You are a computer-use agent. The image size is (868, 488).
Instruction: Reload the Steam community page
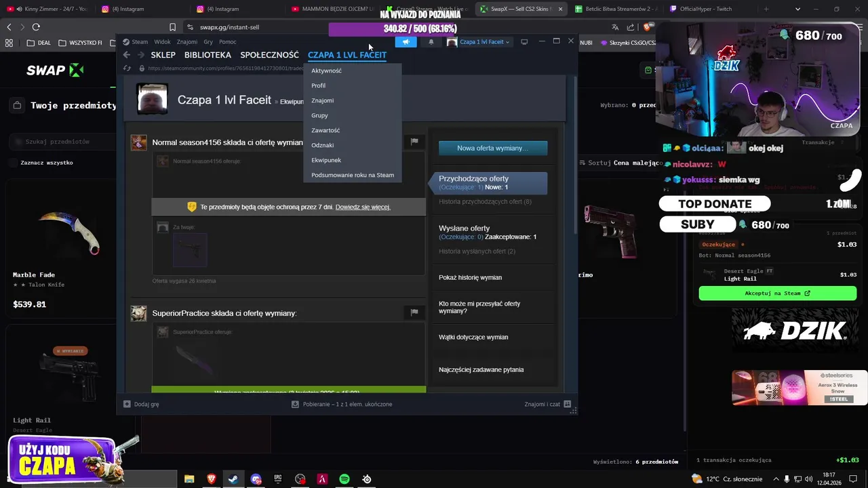click(x=127, y=68)
